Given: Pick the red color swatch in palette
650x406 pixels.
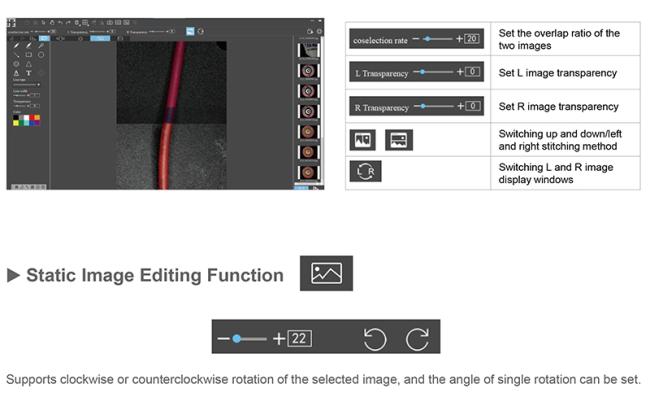Looking at the screenshot, I should [34, 116].
